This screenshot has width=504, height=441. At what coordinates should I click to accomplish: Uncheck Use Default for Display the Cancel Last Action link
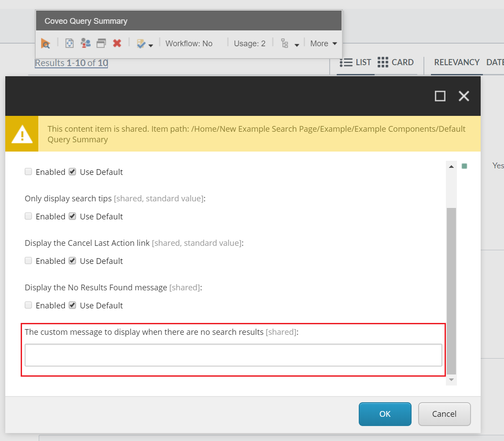coord(72,260)
